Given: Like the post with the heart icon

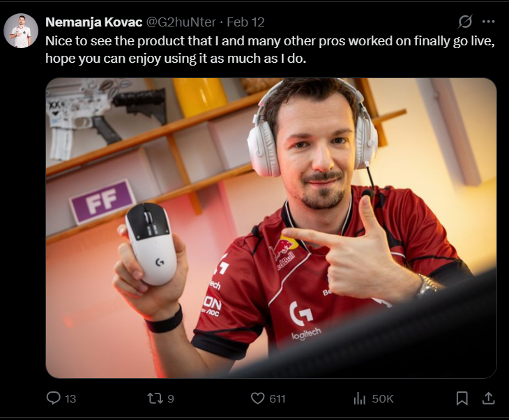Looking at the screenshot, I should (x=258, y=398).
